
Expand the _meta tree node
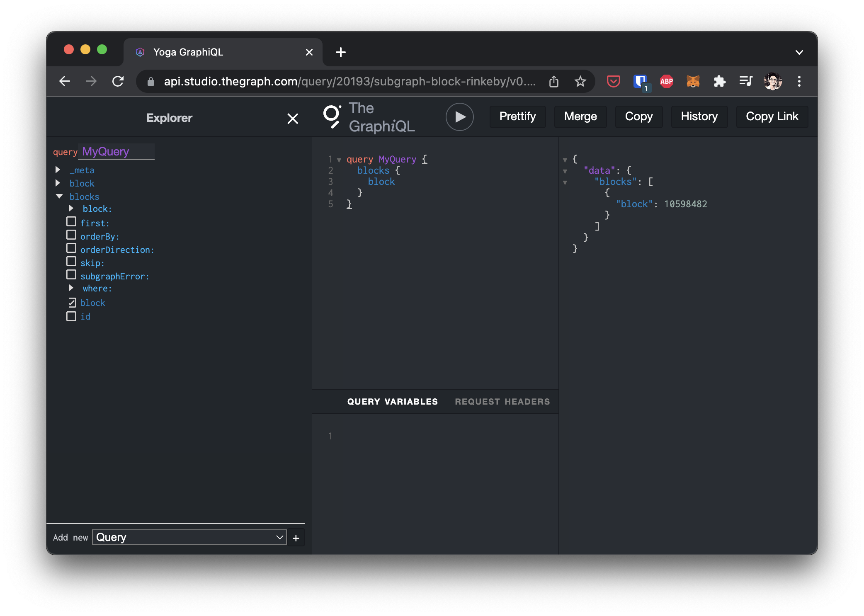click(58, 170)
